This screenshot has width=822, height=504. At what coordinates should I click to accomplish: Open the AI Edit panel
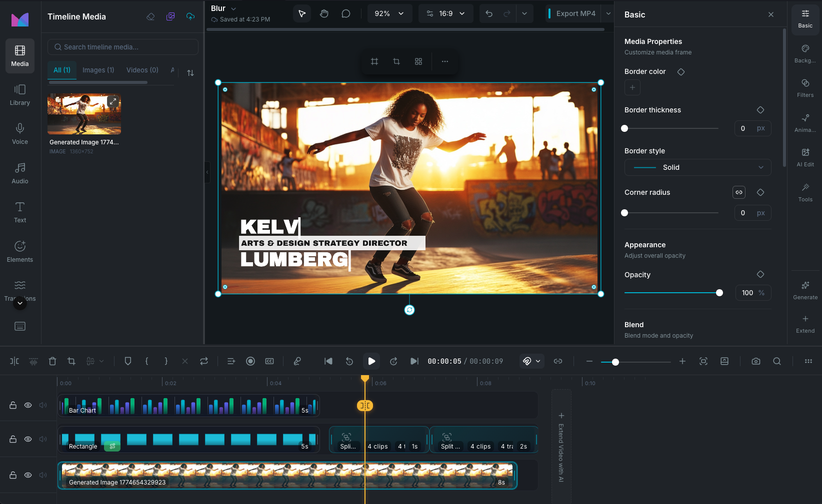(805, 156)
